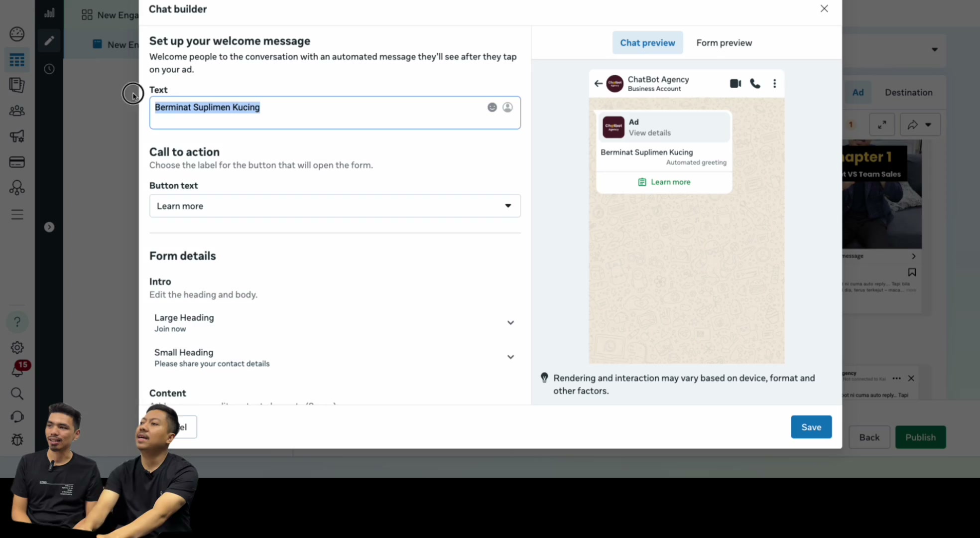Click video call icon in chat preview
Image resolution: width=980 pixels, height=538 pixels.
coord(735,84)
